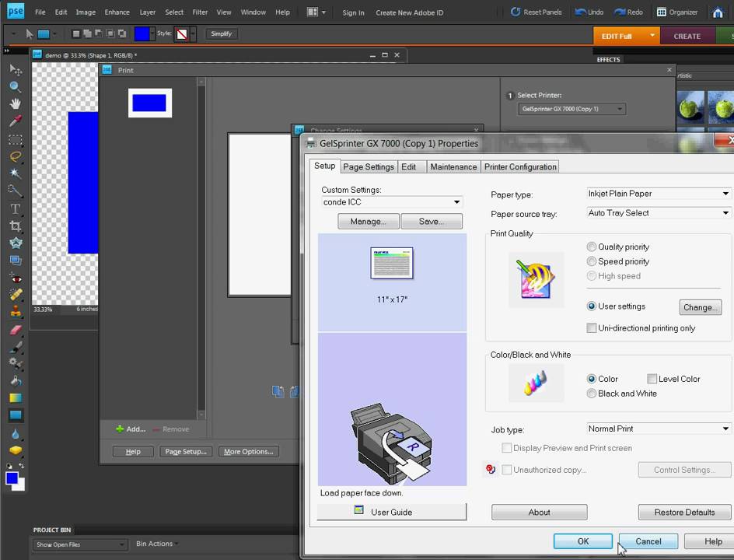
Task: Expand the EDIT Full mode dropdown arrow
Action: tap(652, 35)
